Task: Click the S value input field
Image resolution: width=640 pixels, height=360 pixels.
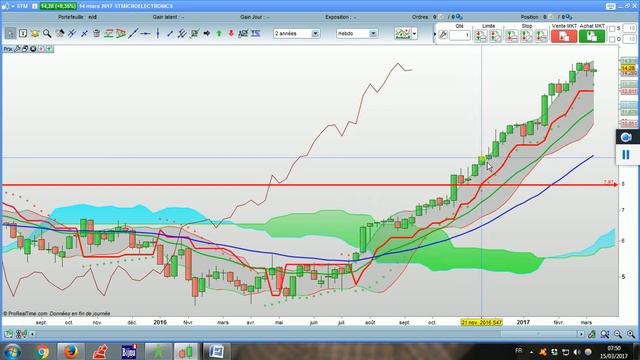Action: click(629, 29)
